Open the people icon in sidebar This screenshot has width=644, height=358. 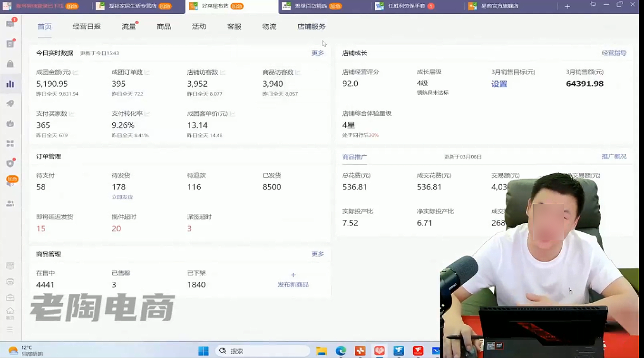pos(10,203)
